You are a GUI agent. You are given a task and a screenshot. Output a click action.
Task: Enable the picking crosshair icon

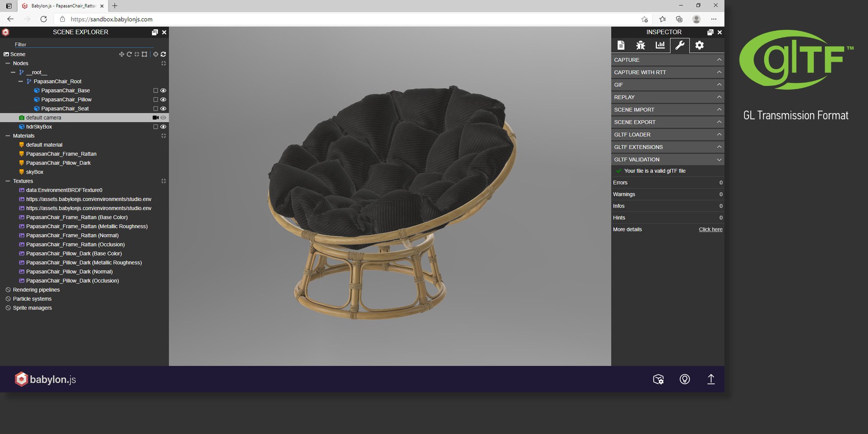[x=156, y=54]
